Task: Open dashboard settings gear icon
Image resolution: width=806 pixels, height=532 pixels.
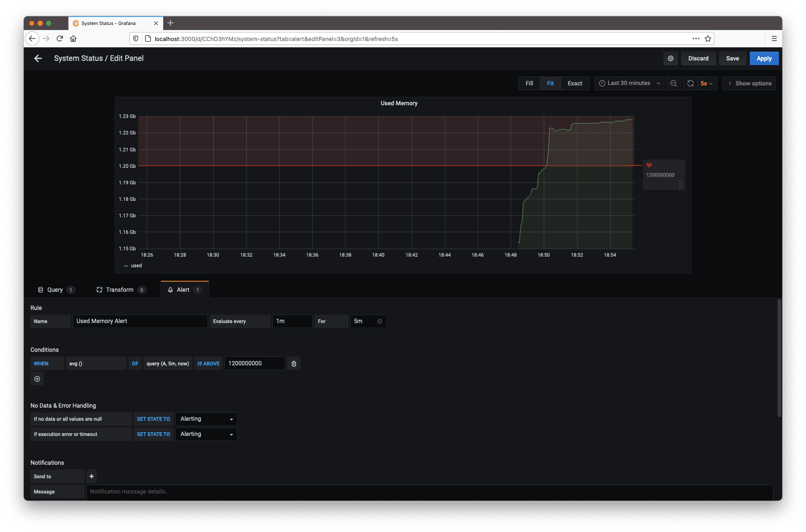Action: (670, 58)
